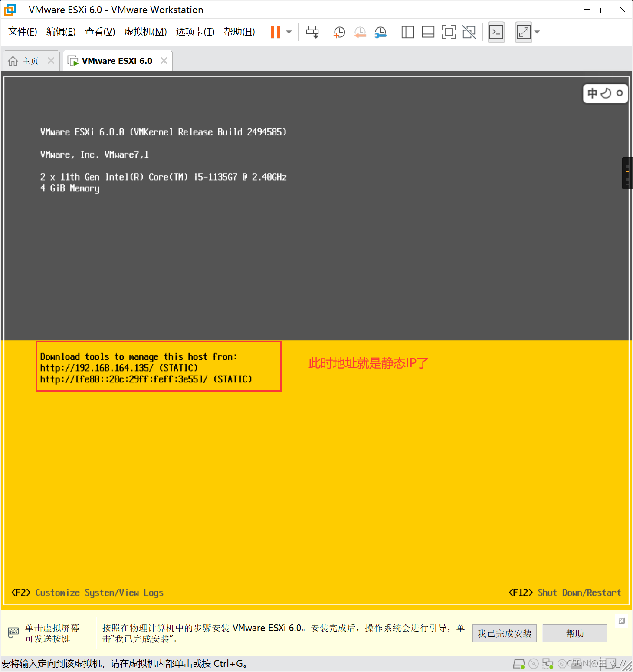Click the VMware, Inc. VMware7,1 text
Viewport: 633px width, 672px height.
pyautogui.click(x=95, y=155)
